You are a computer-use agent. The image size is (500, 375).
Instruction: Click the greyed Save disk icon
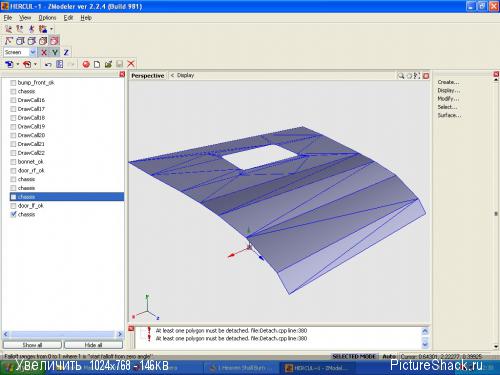click(119, 64)
